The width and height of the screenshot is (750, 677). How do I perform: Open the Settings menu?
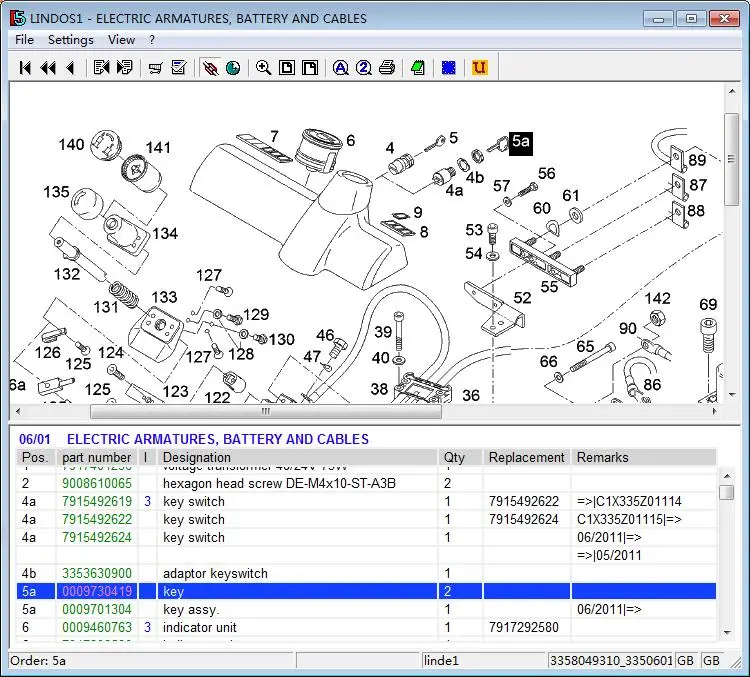(70, 40)
